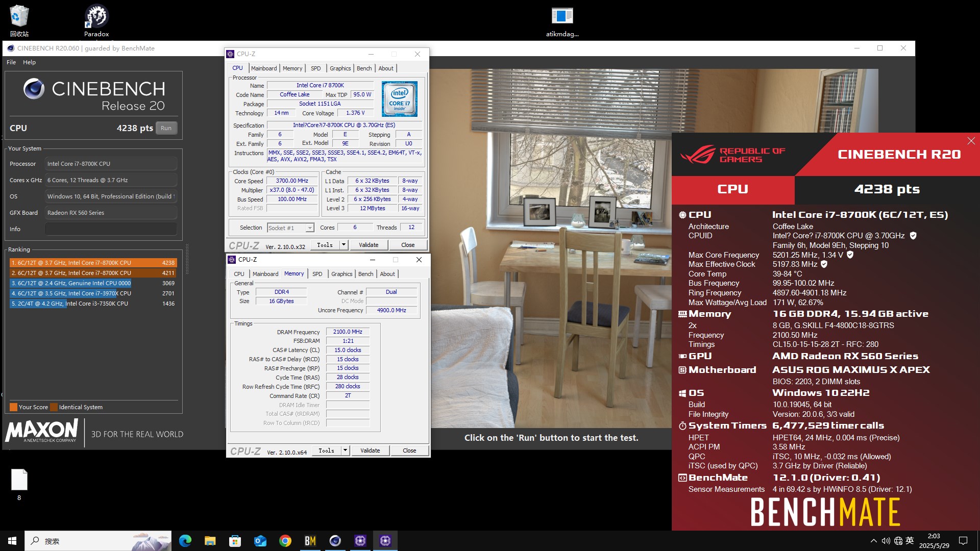Open the Paradox desktop shortcut
980x551 pixels.
pos(96,20)
